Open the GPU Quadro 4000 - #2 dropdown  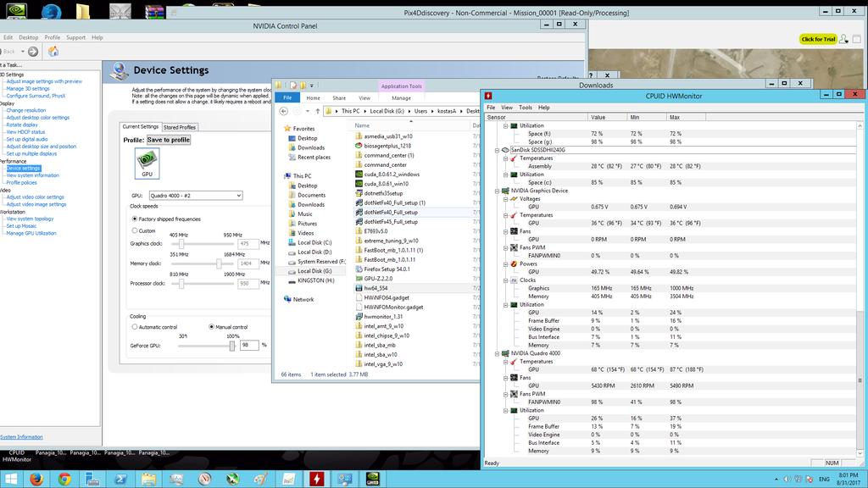click(196, 196)
